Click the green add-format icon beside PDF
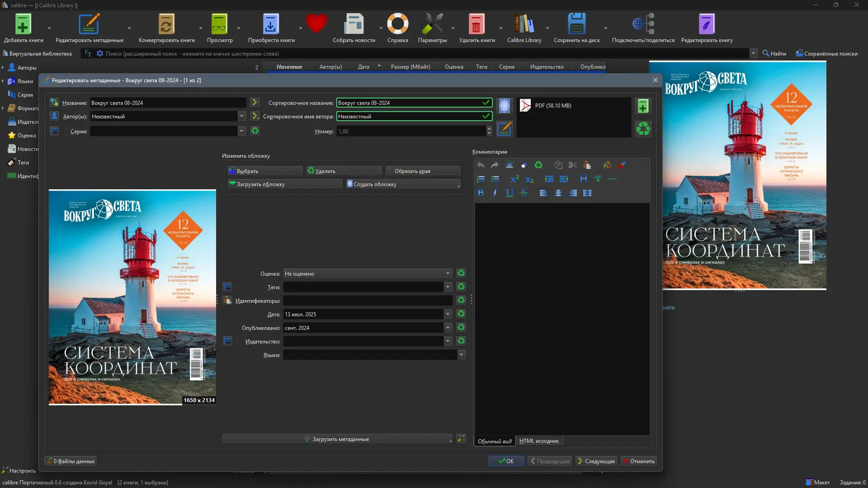 (643, 106)
